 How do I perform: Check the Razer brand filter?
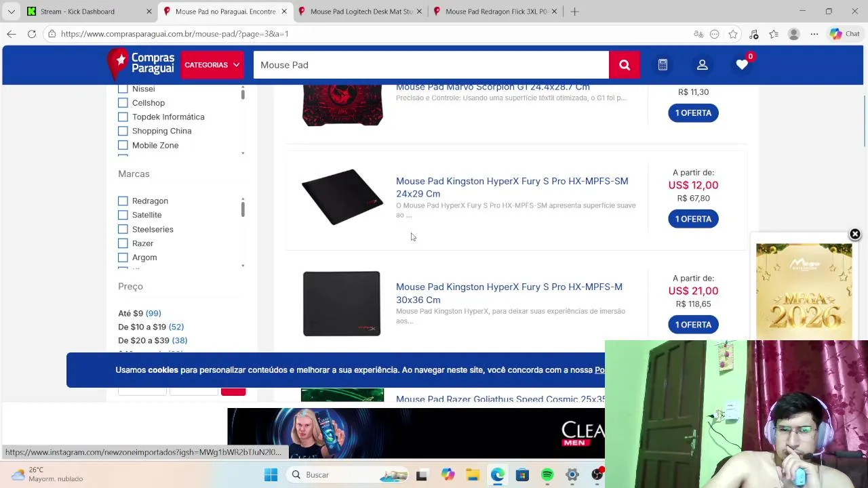click(x=123, y=243)
